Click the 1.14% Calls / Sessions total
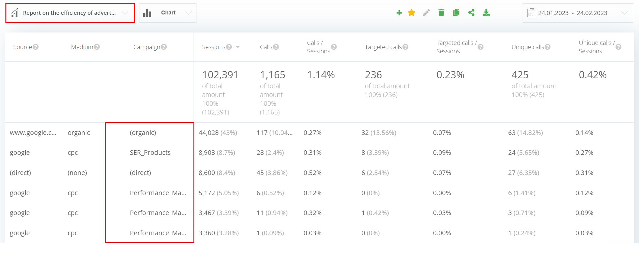This screenshot has width=644, height=253. coord(321,75)
